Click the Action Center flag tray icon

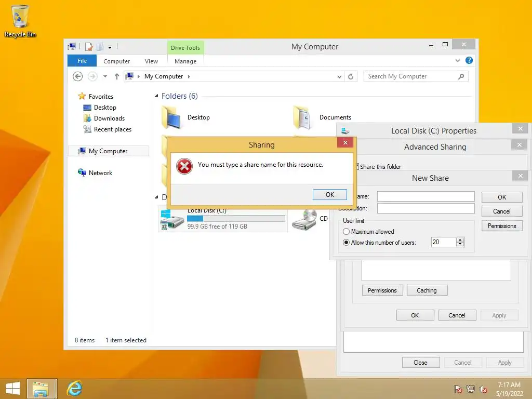coord(458,390)
